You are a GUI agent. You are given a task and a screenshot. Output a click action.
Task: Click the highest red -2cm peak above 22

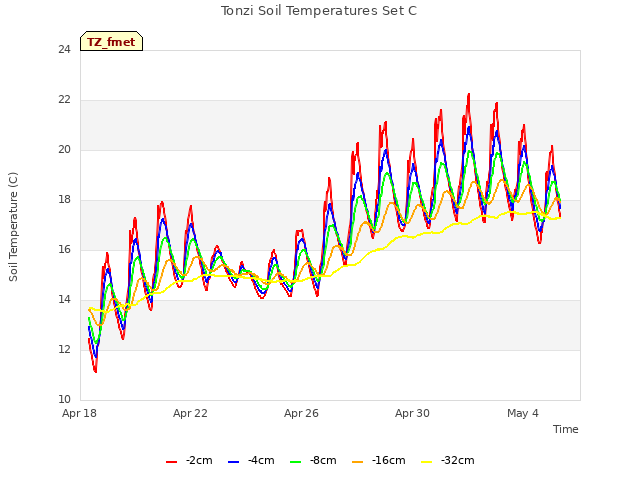(x=469, y=95)
